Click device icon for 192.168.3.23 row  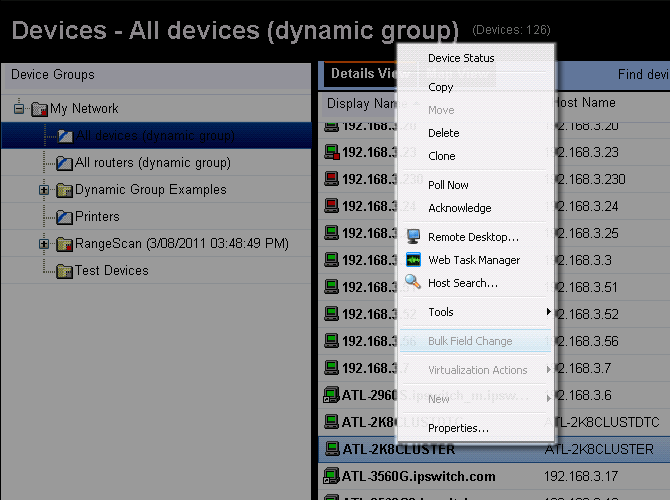(x=332, y=152)
